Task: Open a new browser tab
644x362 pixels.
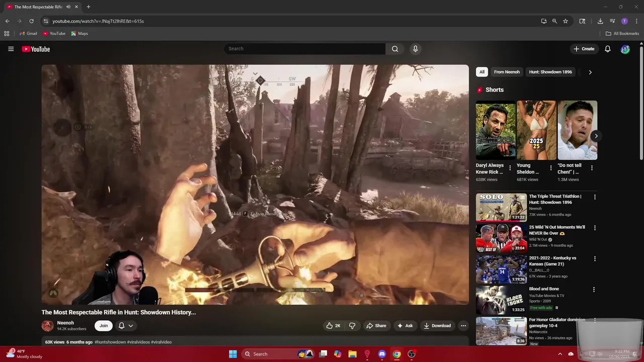Action: [x=88, y=7]
